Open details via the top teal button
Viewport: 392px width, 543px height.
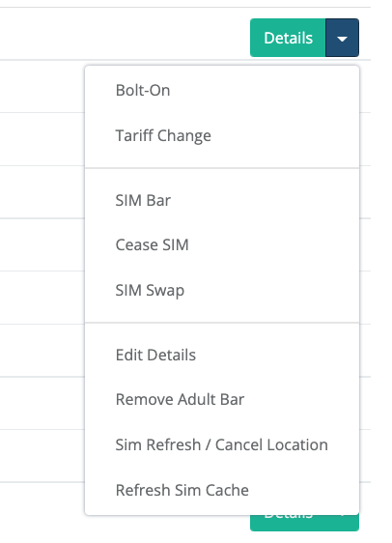[x=288, y=38]
